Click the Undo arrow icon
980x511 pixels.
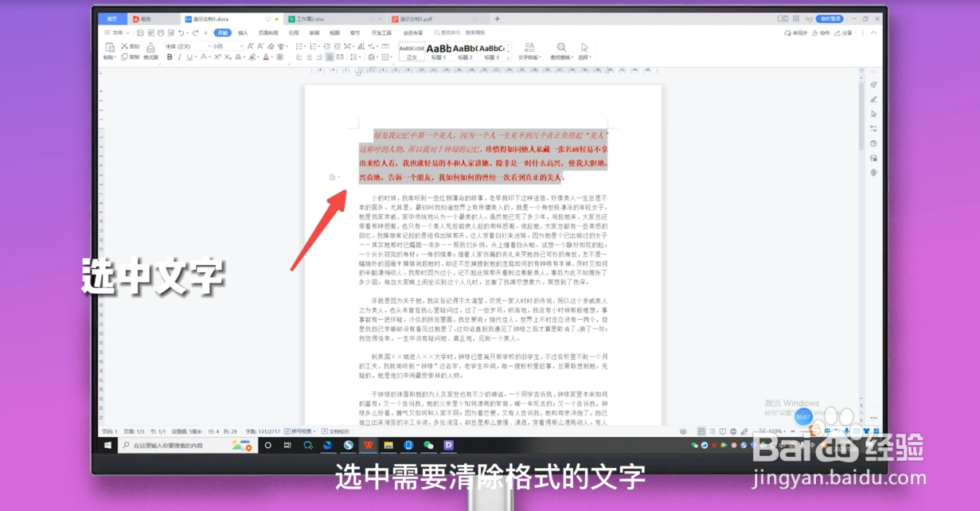(x=181, y=33)
